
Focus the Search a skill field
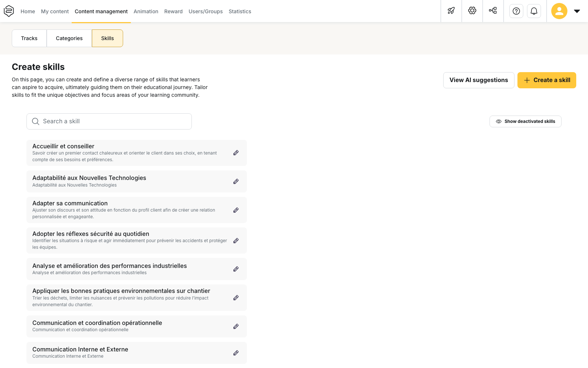[109, 121]
